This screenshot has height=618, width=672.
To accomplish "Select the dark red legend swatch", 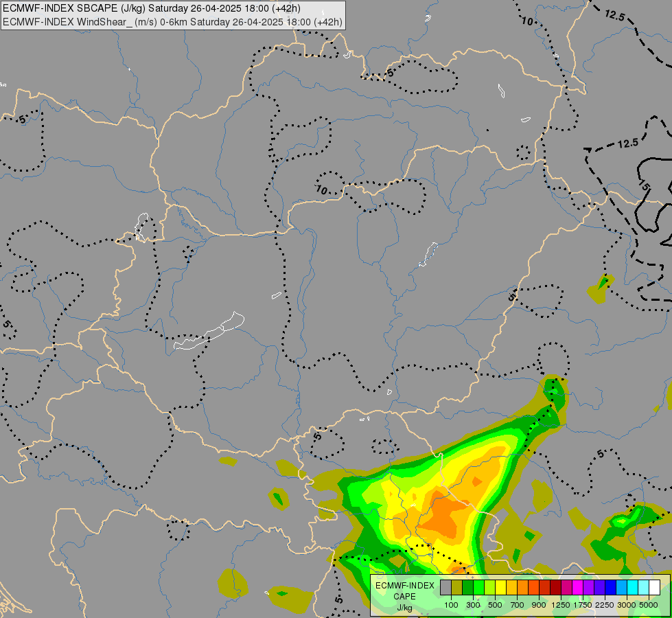I will (x=555, y=587).
